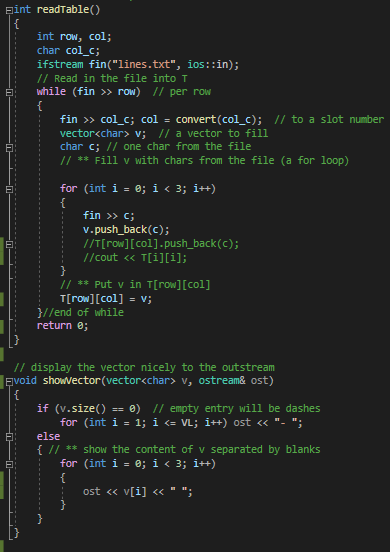
Task: Collapse the for loop inside readTable
Action: click(x=10, y=189)
